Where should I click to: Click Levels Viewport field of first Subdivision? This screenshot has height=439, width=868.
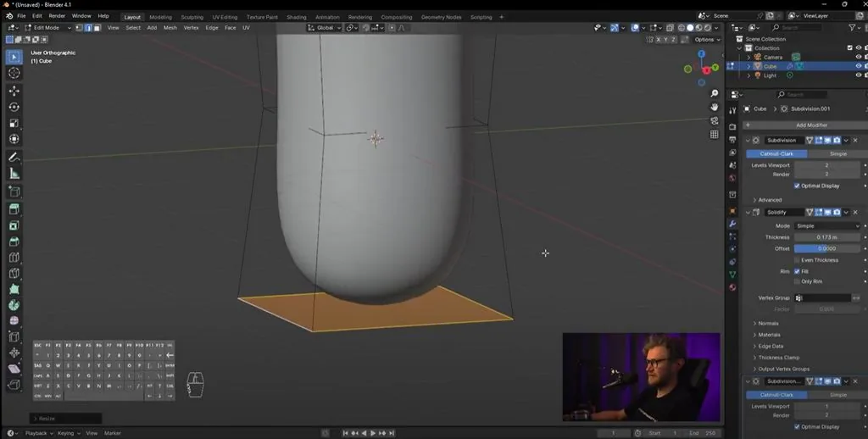[x=827, y=165]
